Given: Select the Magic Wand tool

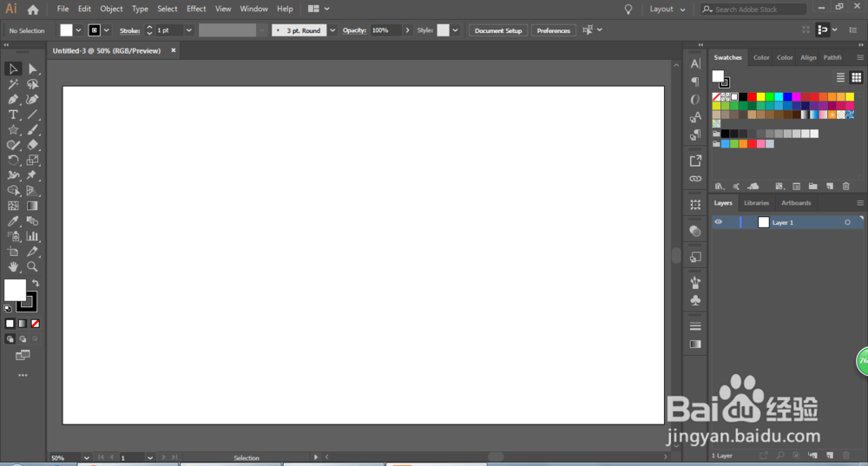Looking at the screenshot, I should pos(13,84).
